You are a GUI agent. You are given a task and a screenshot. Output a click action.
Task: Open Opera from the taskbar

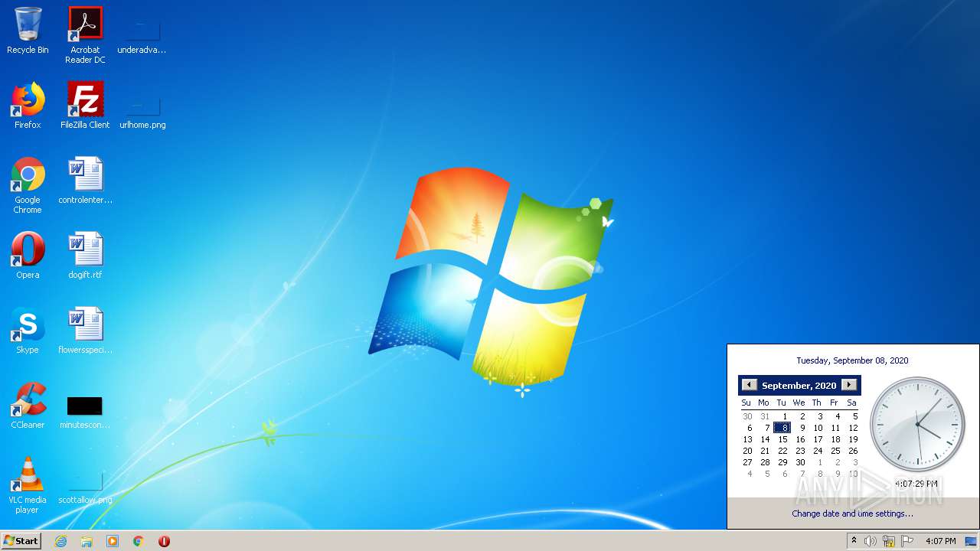pos(164,541)
